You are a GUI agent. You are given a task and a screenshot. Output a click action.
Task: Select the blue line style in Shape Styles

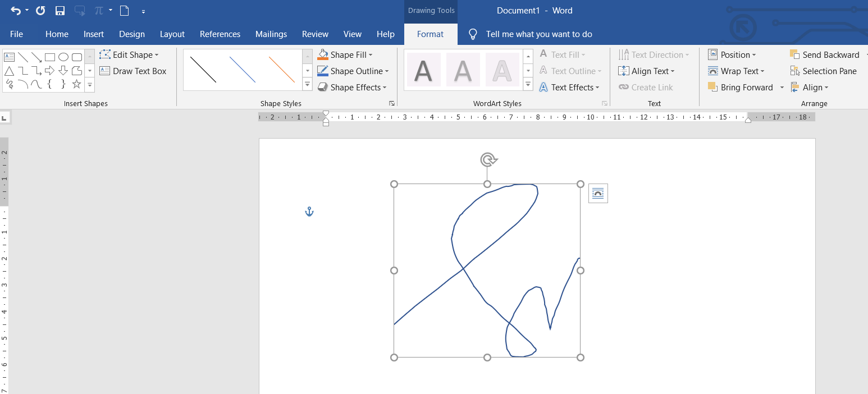(244, 69)
